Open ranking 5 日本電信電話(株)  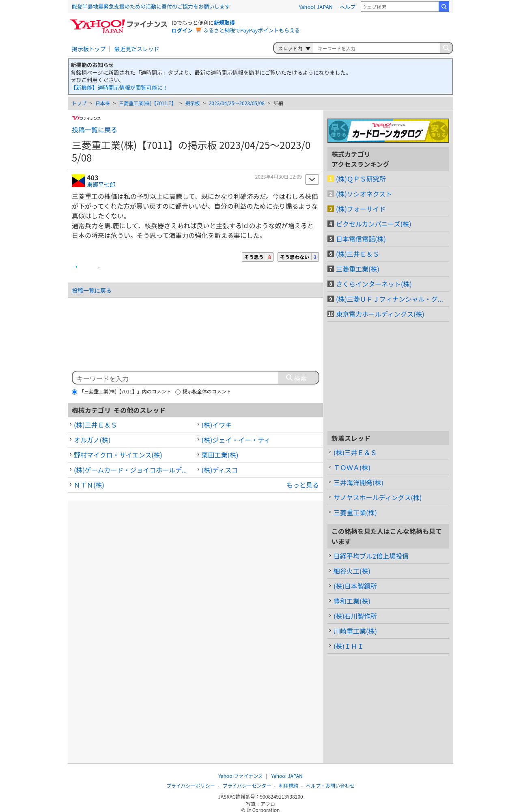[361, 239]
